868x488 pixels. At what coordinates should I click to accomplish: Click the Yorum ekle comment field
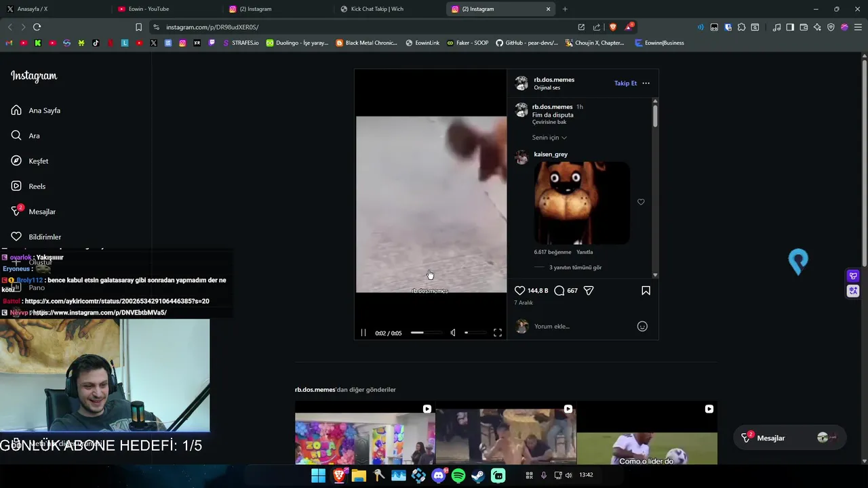(x=583, y=326)
